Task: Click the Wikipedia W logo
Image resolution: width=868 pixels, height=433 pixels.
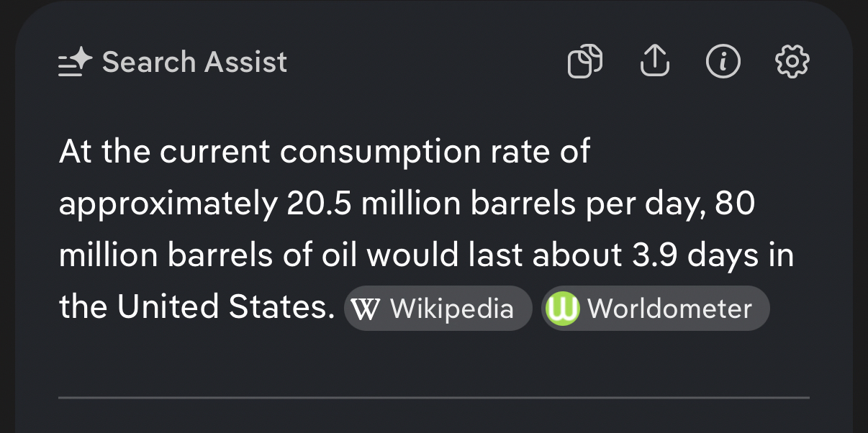Action: point(368,309)
